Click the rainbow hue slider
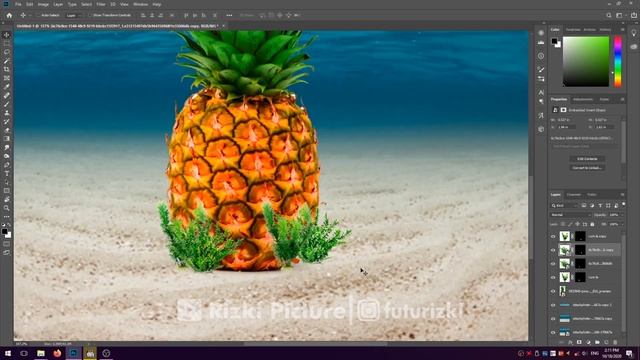 tap(618, 61)
